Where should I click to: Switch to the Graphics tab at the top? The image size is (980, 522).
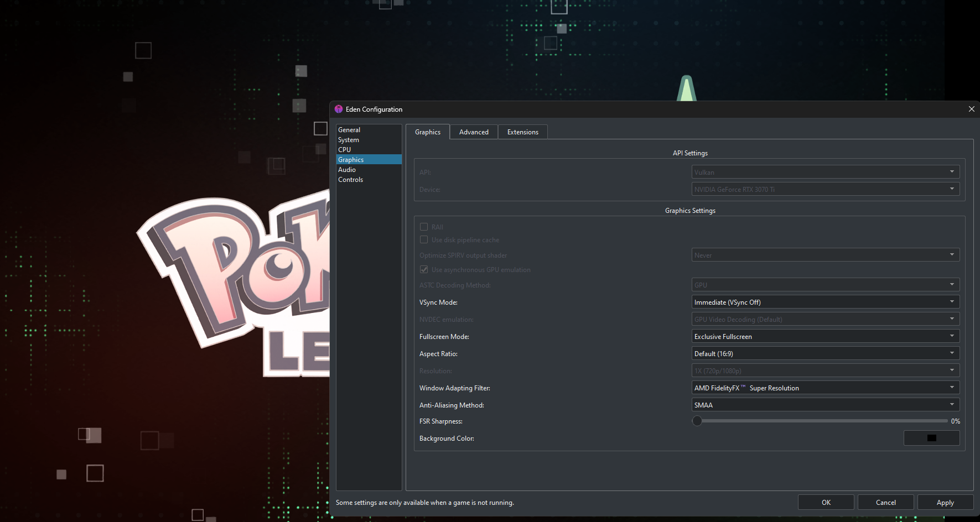(428, 132)
